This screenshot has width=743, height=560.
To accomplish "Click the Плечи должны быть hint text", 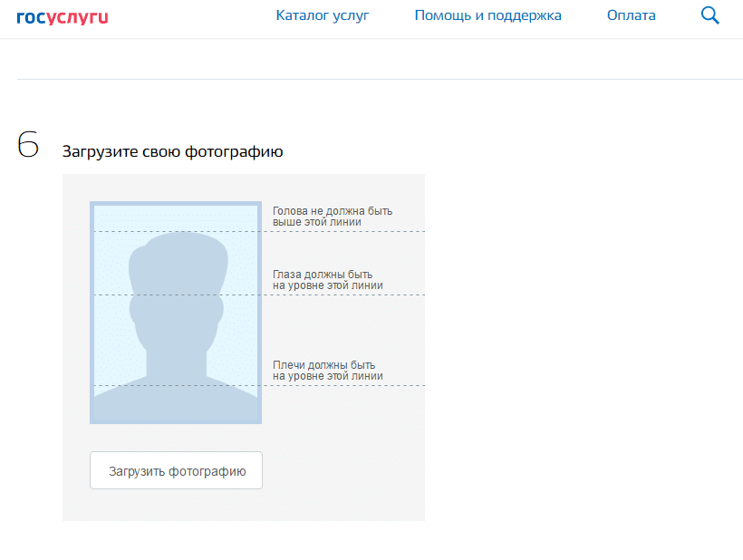I will [327, 370].
